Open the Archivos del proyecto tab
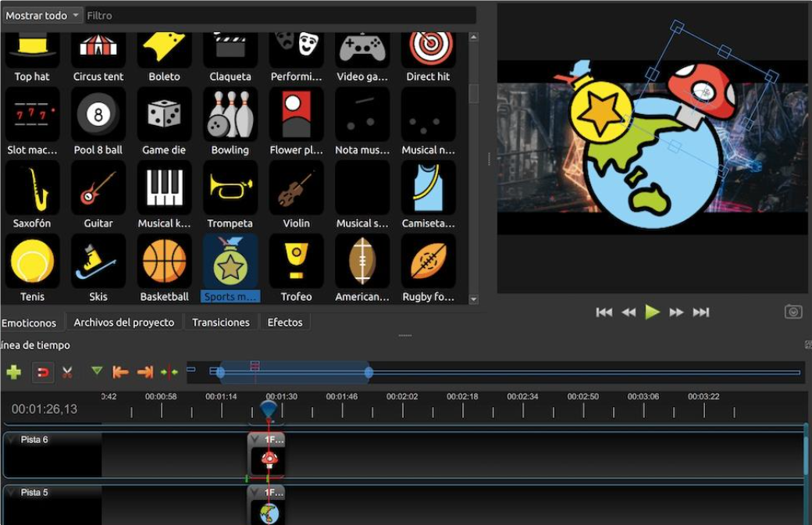812x525 pixels. (x=124, y=323)
